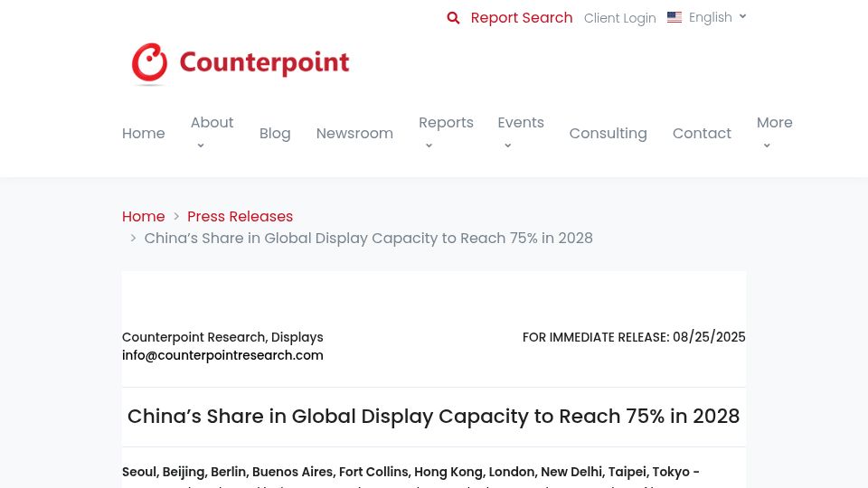Open the Events menu

pyautogui.click(x=521, y=122)
